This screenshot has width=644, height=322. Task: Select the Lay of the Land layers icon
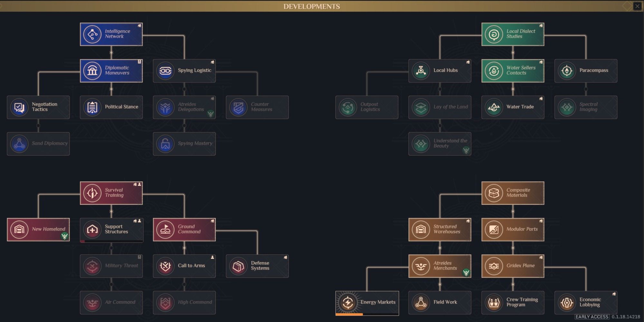click(x=421, y=107)
